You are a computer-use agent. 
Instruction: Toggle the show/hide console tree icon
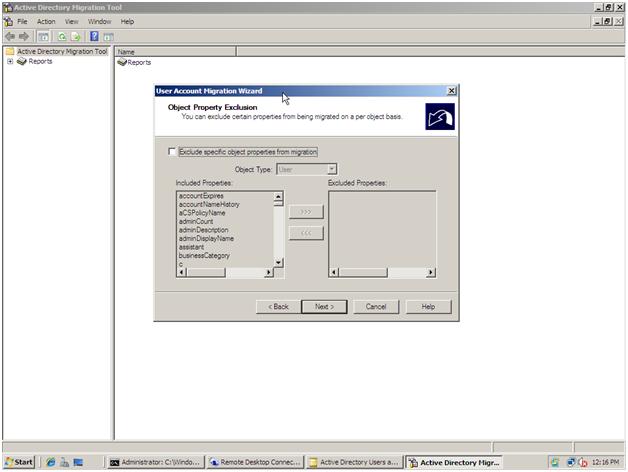[x=43, y=37]
